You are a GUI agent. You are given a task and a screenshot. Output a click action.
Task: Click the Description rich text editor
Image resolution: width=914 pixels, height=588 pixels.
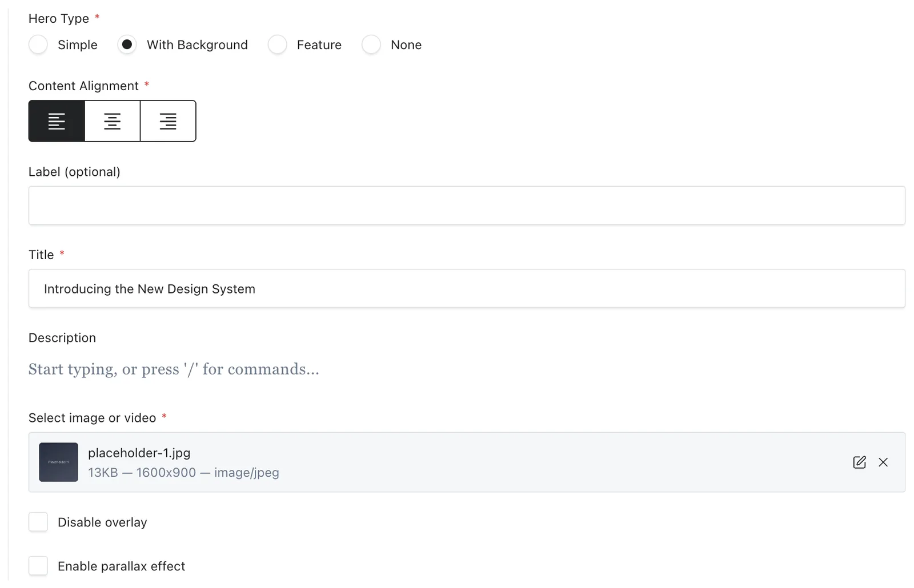click(467, 369)
